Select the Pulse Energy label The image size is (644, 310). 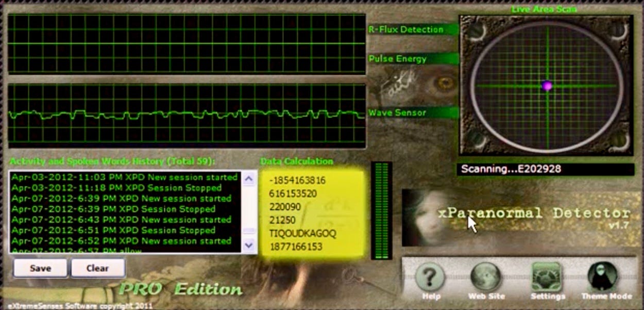[x=397, y=59]
